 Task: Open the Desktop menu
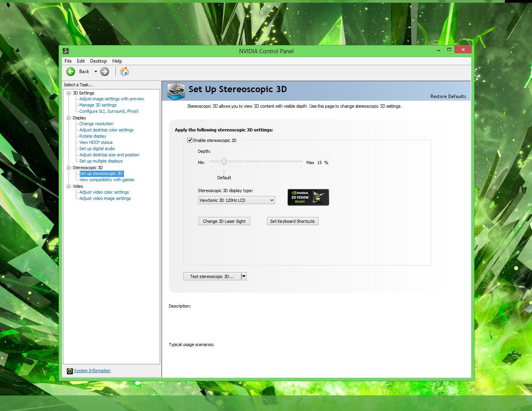click(x=98, y=61)
